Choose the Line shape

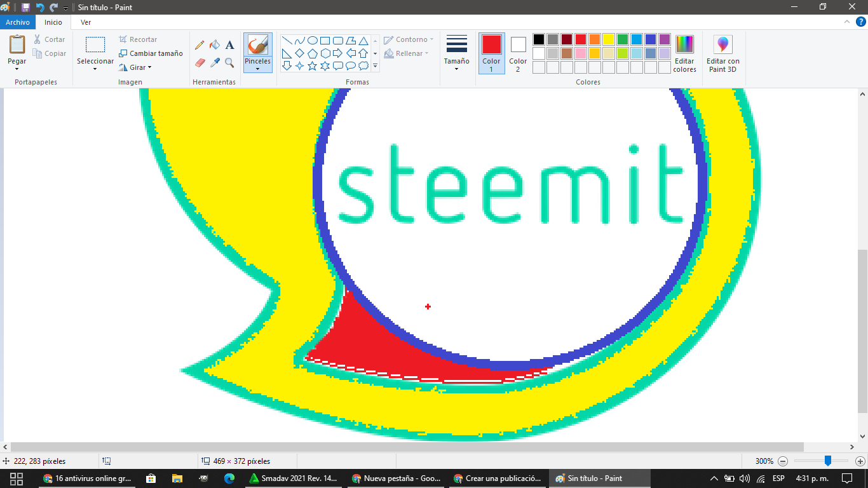[287, 41]
